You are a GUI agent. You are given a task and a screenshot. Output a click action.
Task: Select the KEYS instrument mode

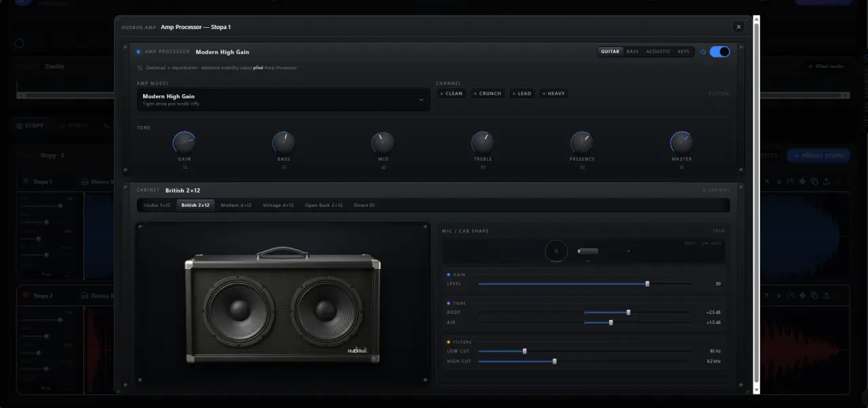coord(684,52)
